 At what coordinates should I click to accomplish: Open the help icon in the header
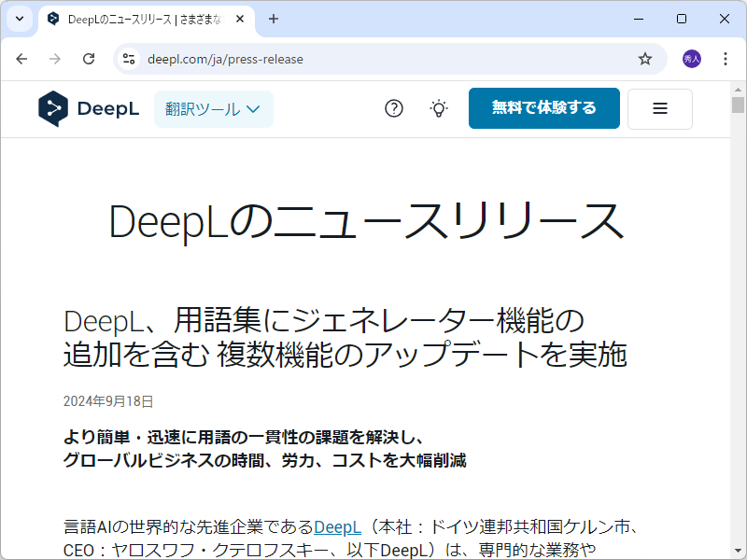pos(394,108)
